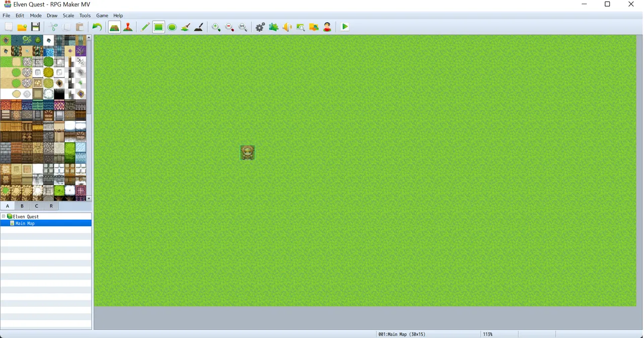644x338 pixels.
Task: Open the Help menu
Action: point(118,16)
